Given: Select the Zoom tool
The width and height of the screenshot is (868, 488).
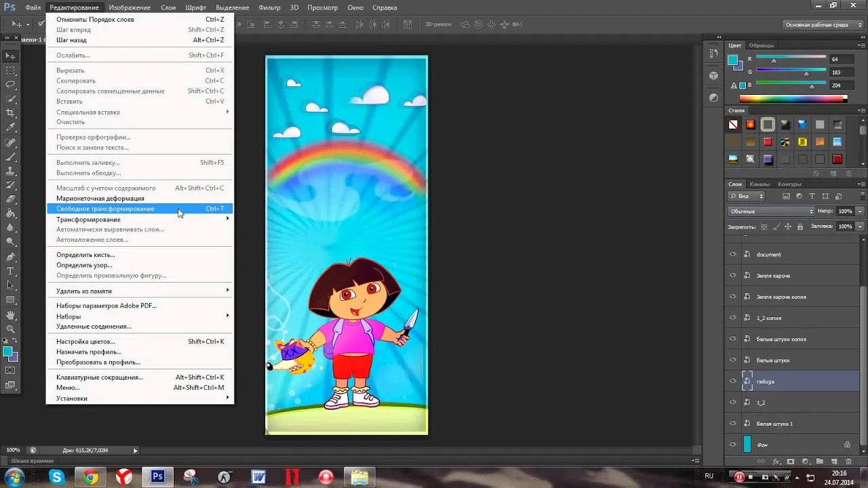Looking at the screenshot, I should click(x=10, y=329).
